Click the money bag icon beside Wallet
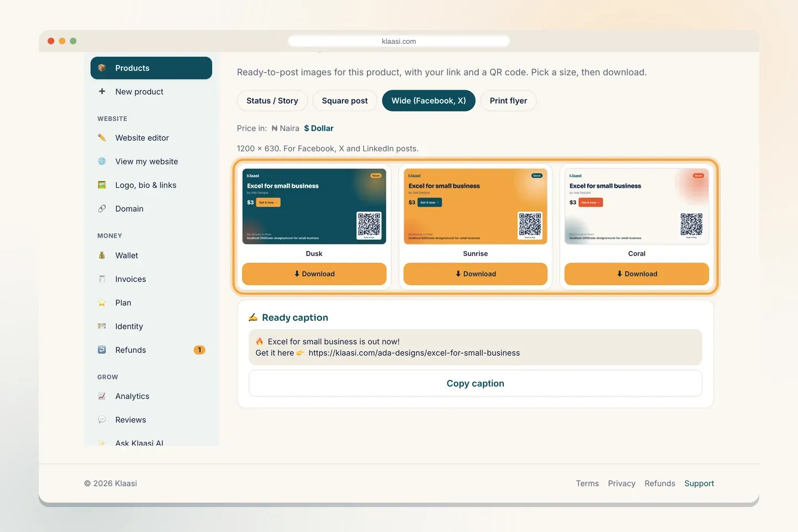 point(102,255)
